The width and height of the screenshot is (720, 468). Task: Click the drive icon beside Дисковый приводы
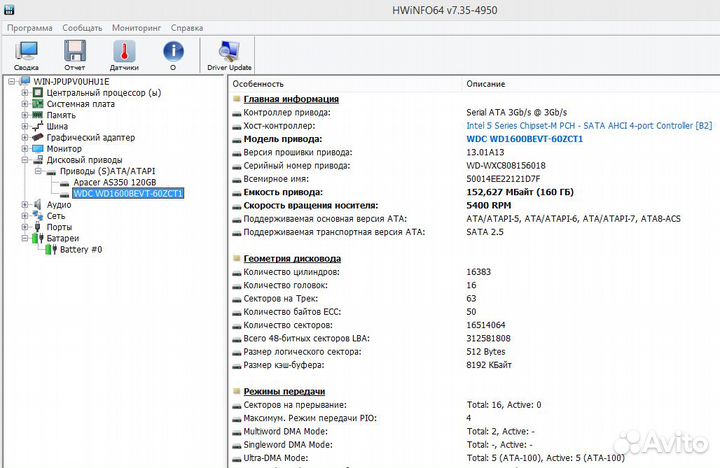tap(38, 160)
